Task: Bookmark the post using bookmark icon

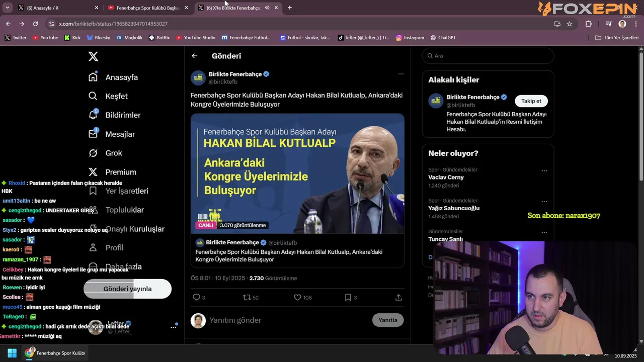Action: point(348,297)
